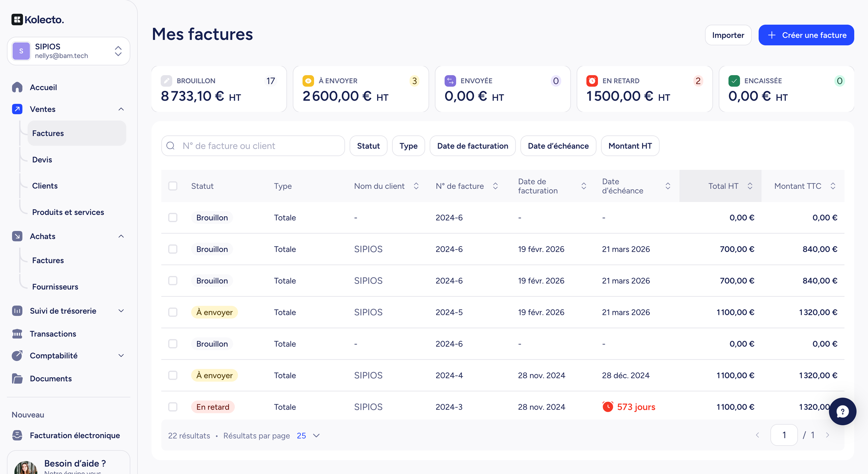Click the Facturation électronique icon
Image resolution: width=868 pixels, height=474 pixels.
[17, 435]
